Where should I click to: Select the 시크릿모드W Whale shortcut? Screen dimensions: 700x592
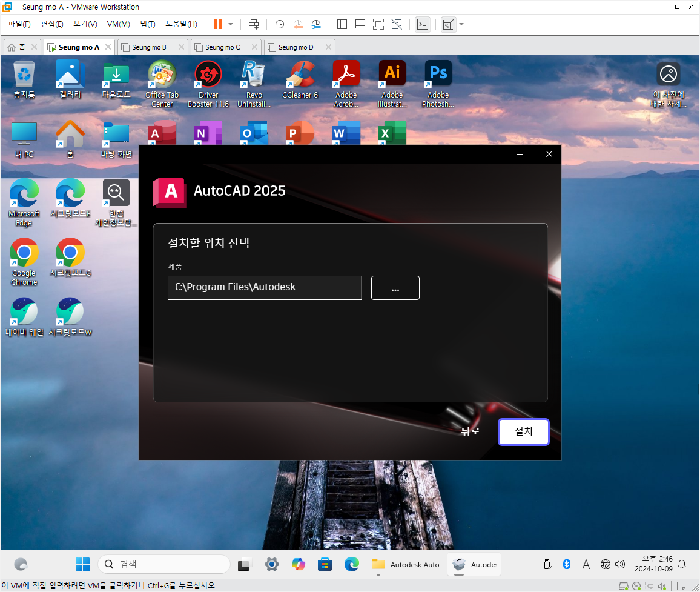pos(70,317)
